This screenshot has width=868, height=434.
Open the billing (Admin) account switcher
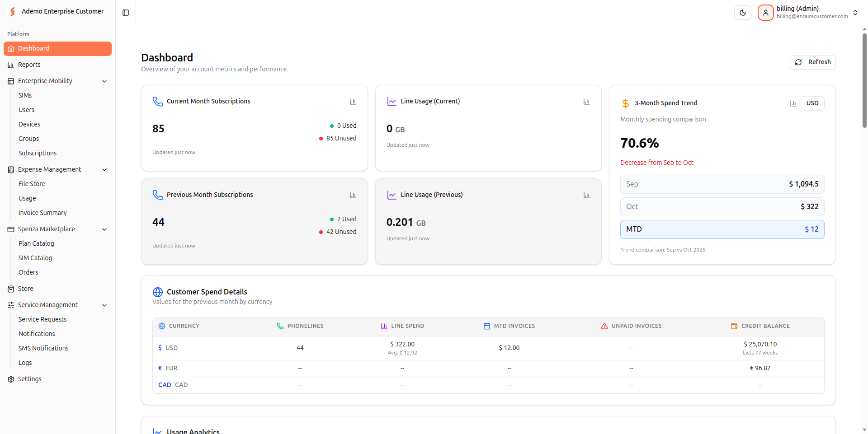coord(855,13)
